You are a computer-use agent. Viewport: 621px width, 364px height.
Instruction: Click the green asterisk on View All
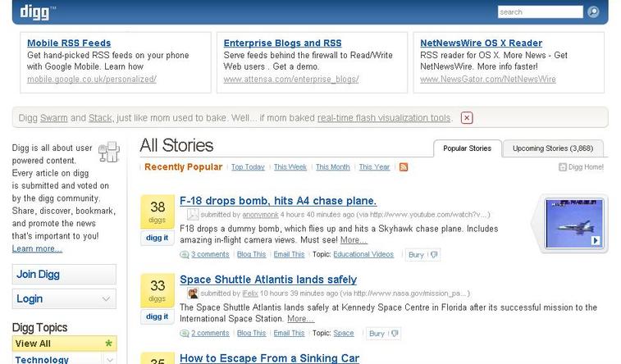pos(108,344)
